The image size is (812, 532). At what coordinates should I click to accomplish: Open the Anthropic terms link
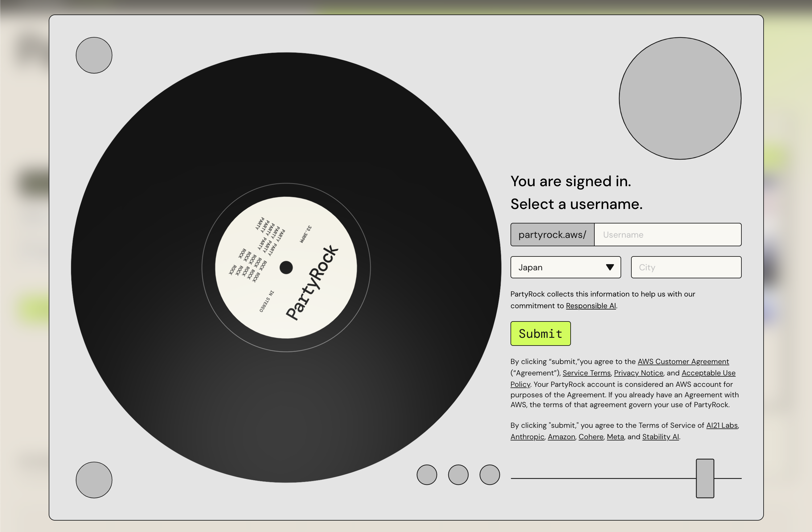coord(527,437)
